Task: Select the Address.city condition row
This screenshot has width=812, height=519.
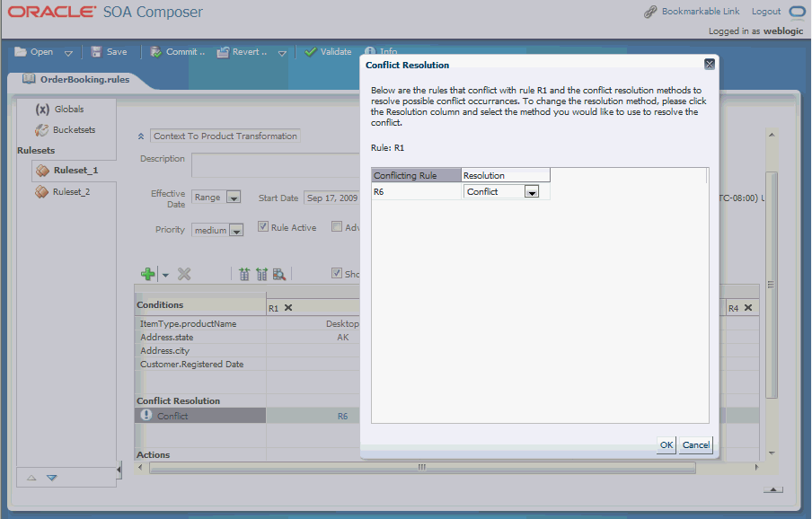Action: (200, 351)
